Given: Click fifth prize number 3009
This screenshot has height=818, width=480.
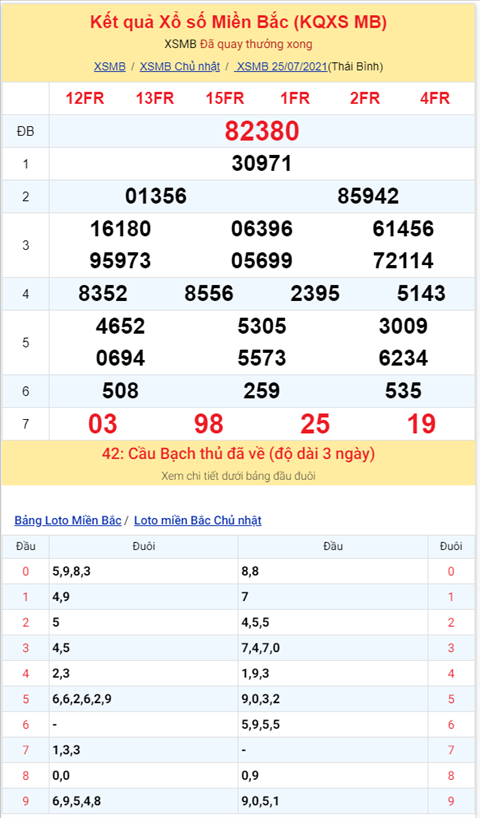Looking at the screenshot, I should [403, 326].
